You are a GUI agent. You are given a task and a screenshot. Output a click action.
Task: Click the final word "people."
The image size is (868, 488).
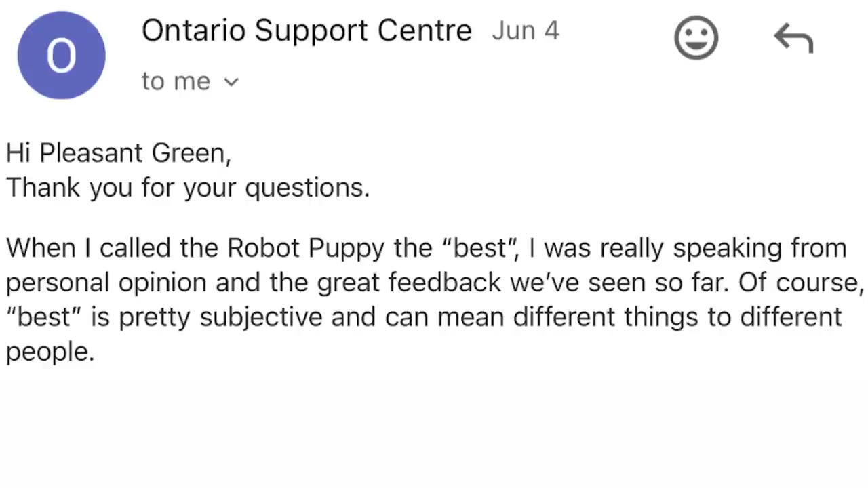(x=50, y=352)
